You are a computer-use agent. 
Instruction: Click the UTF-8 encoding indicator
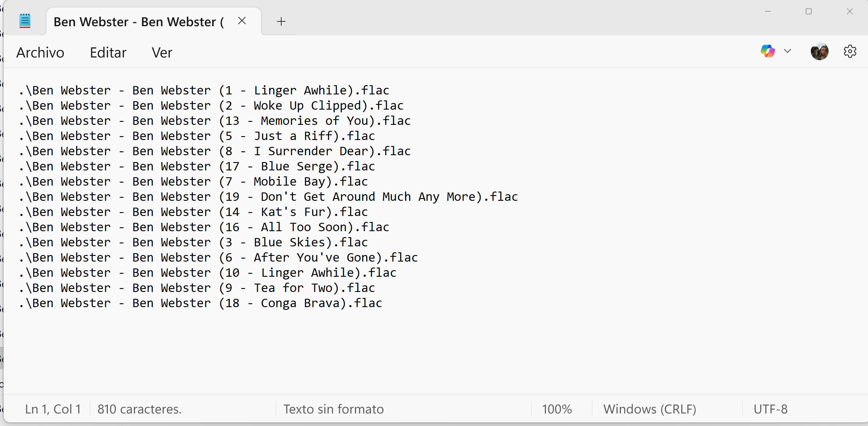pyautogui.click(x=770, y=409)
